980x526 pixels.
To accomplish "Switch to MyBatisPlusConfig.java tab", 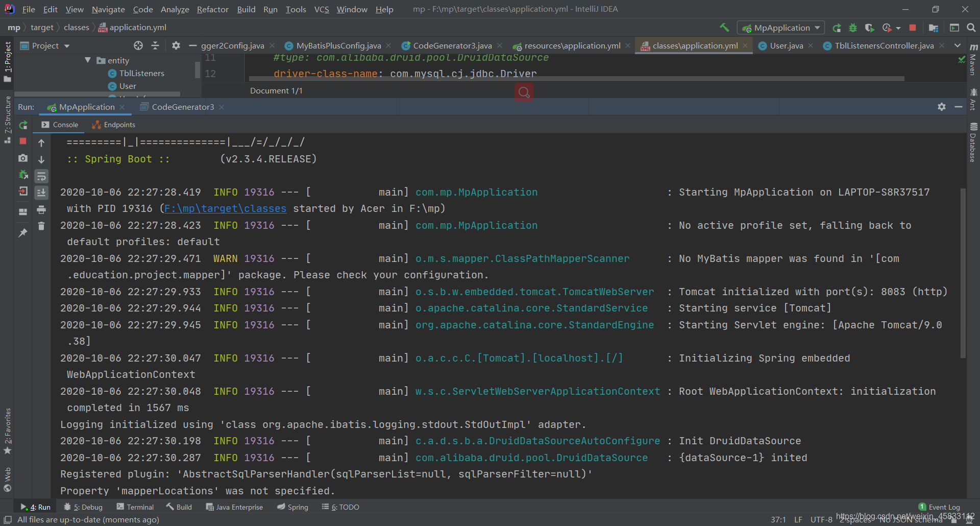I will click(338, 45).
